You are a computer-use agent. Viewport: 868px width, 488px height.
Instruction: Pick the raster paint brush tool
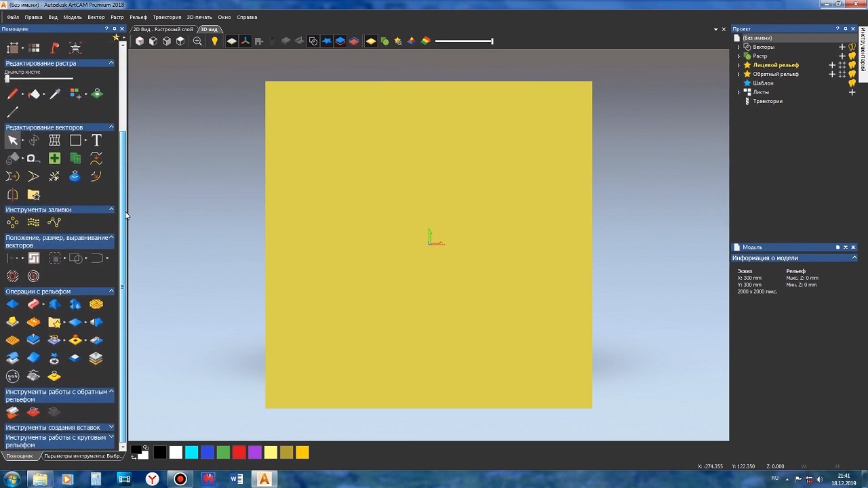(12, 94)
